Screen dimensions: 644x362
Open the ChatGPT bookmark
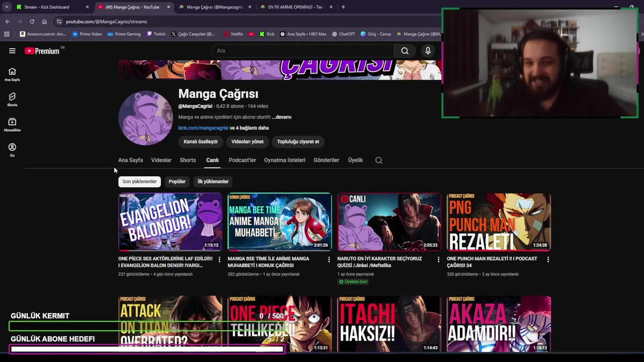[x=343, y=34]
